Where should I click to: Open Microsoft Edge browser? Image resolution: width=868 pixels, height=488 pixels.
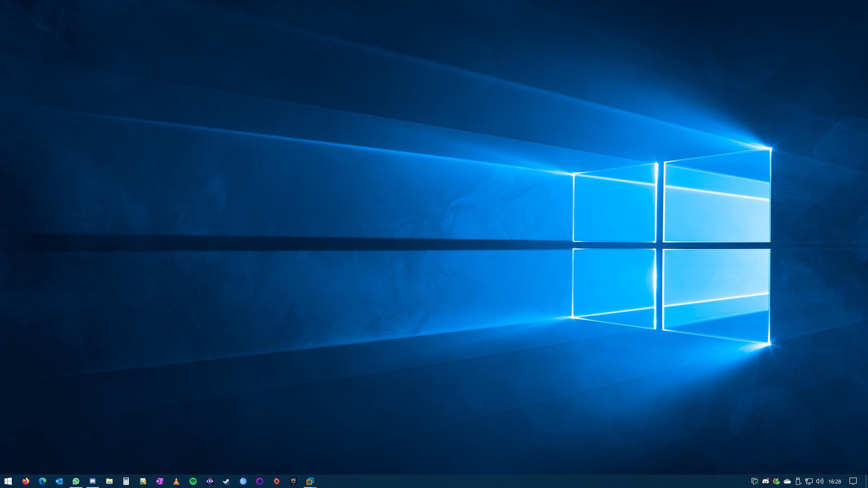[42, 481]
